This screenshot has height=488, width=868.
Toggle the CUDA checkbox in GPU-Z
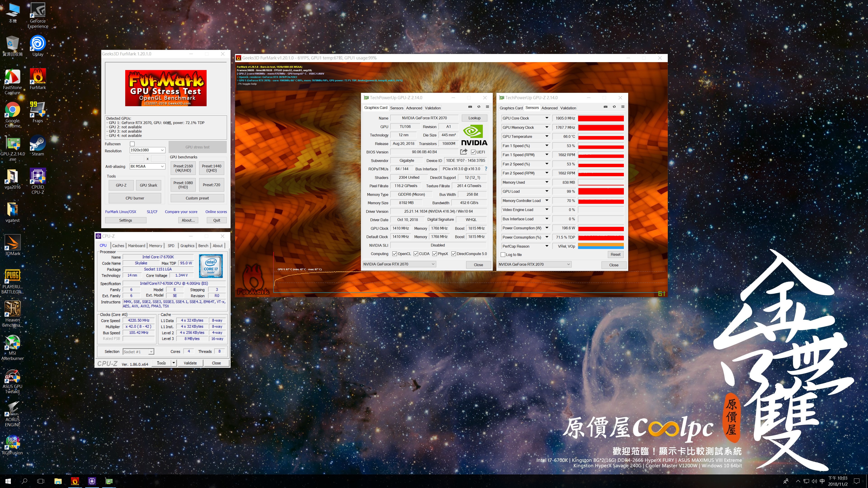tap(415, 254)
